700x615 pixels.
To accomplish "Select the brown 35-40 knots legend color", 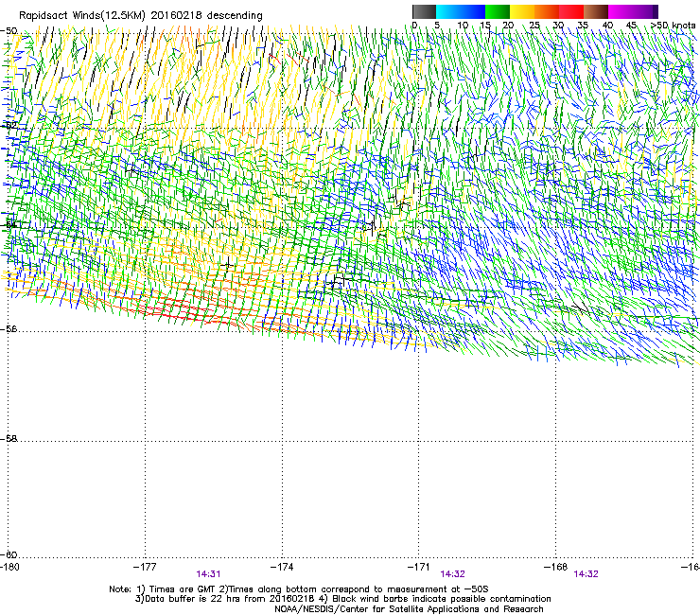I will click(596, 11).
